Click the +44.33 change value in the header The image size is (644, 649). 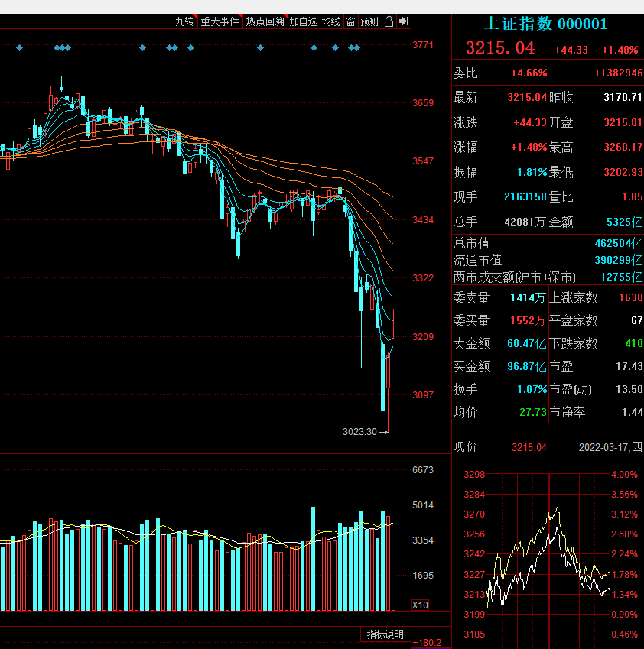point(571,50)
